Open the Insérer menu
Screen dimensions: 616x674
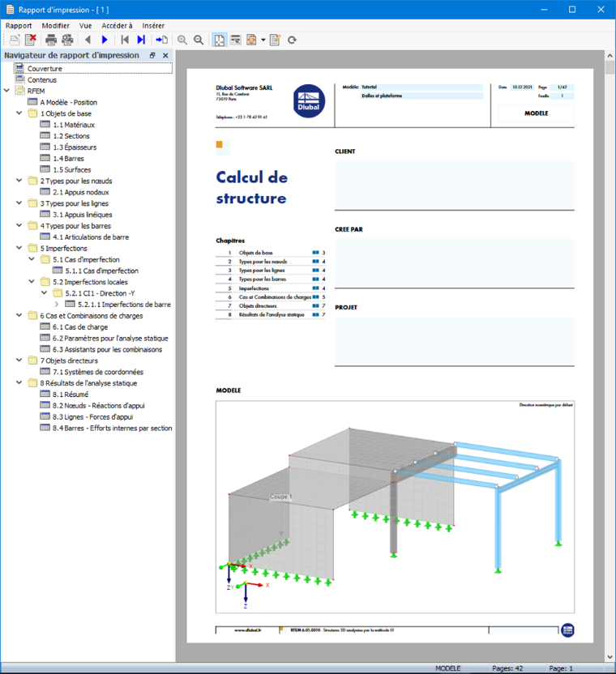[x=153, y=26]
